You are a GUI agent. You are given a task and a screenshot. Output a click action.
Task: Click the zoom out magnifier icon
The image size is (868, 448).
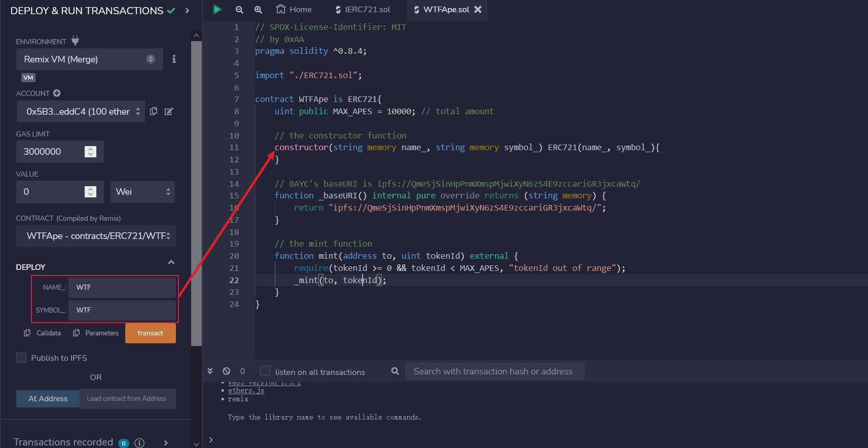tap(239, 10)
